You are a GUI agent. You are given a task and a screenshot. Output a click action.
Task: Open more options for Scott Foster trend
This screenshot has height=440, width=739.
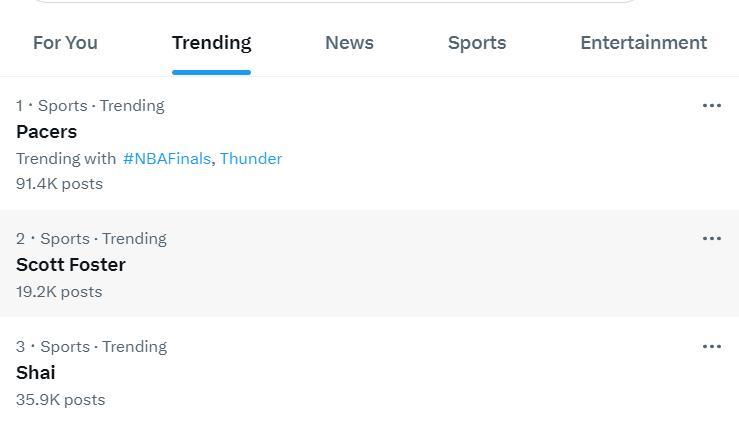(x=711, y=238)
